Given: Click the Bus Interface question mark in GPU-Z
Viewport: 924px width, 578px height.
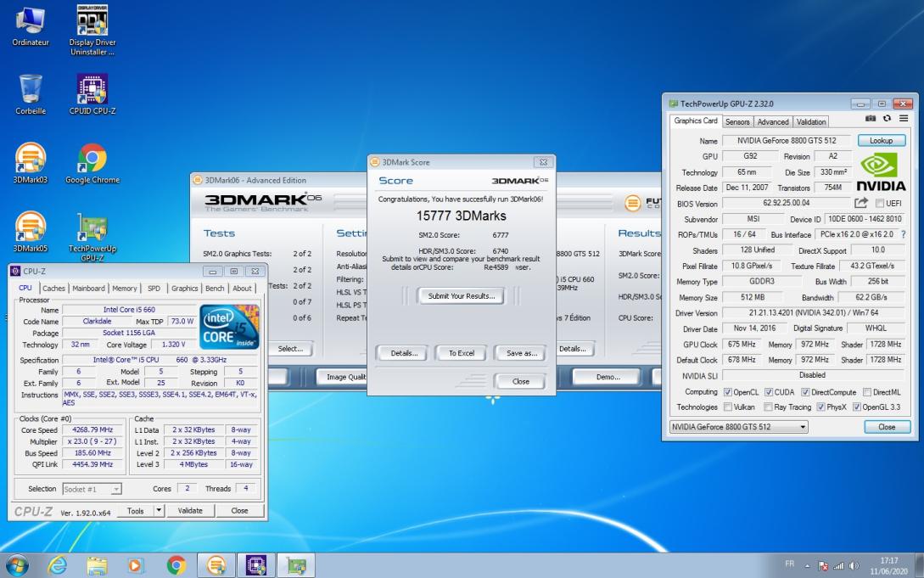Looking at the screenshot, I should [904, 234].
